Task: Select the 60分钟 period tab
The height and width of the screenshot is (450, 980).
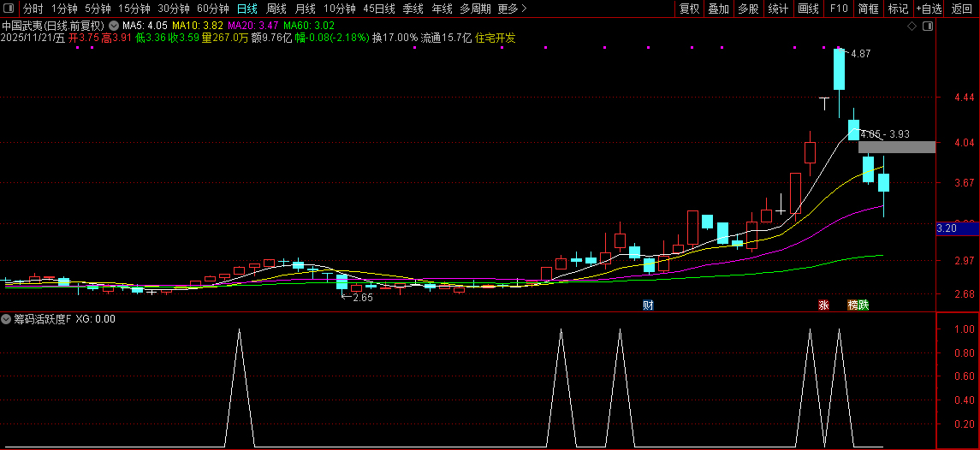Action: [x=213, y=9]
